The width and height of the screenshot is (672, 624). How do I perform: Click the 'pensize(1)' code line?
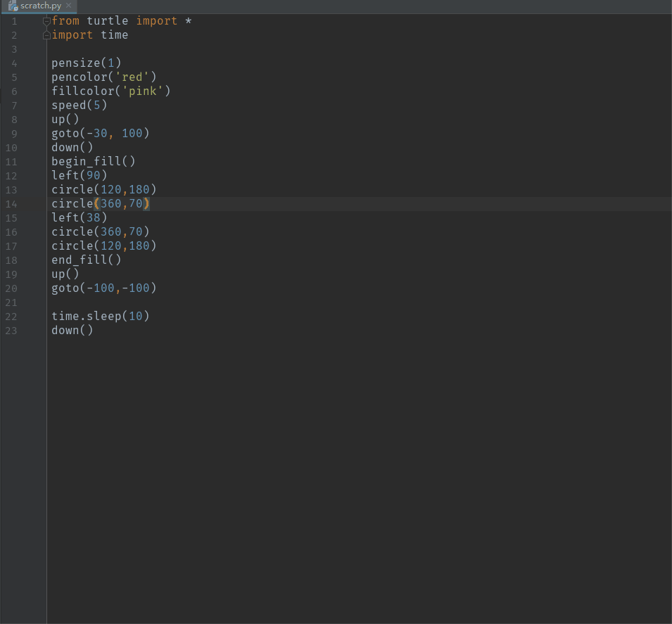[87, 63]
